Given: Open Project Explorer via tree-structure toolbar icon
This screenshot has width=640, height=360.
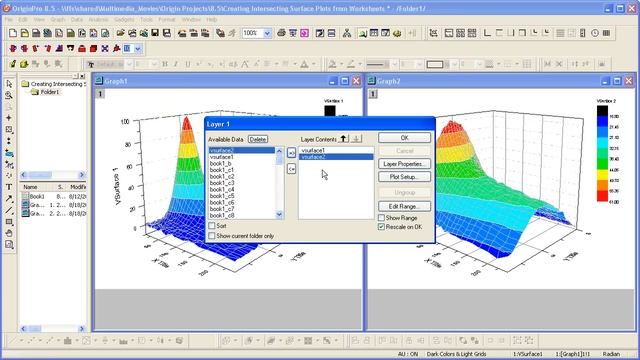Looking at the screenshot, I should click(x=347, y=33).
